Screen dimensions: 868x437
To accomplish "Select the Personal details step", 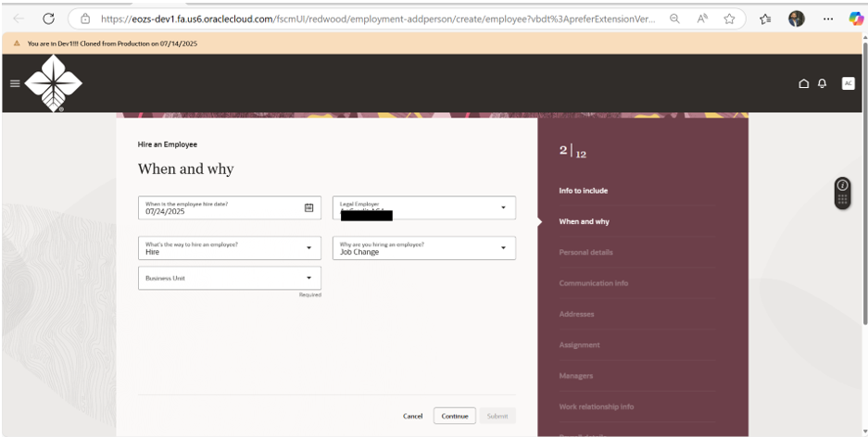I will pos(585,253).
